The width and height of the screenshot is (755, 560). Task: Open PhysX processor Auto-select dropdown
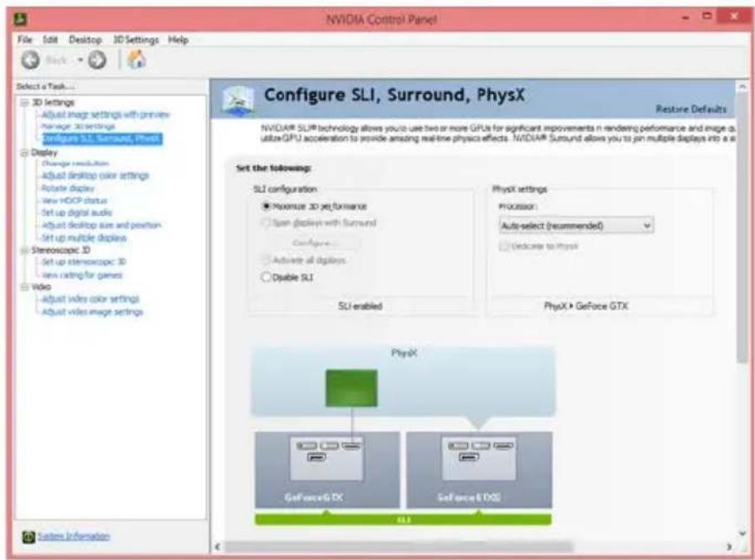pyautogui.click(x=576, y=225)
